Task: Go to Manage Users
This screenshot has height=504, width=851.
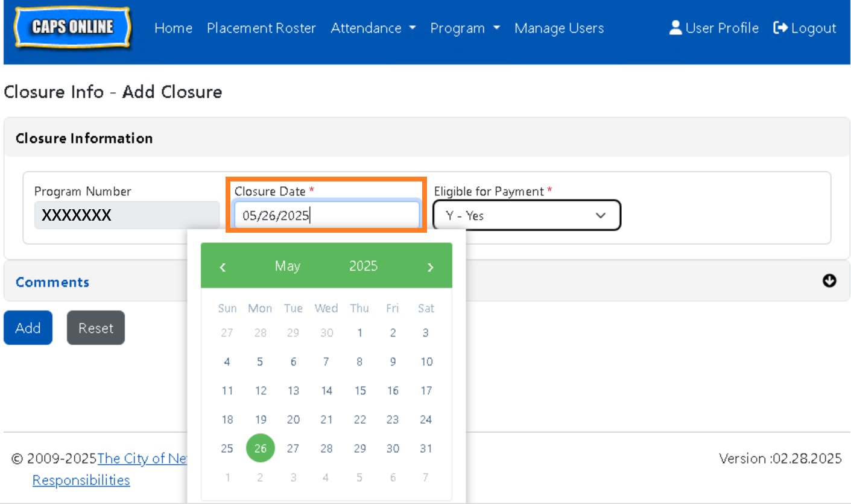Action: tap(558, 28)
